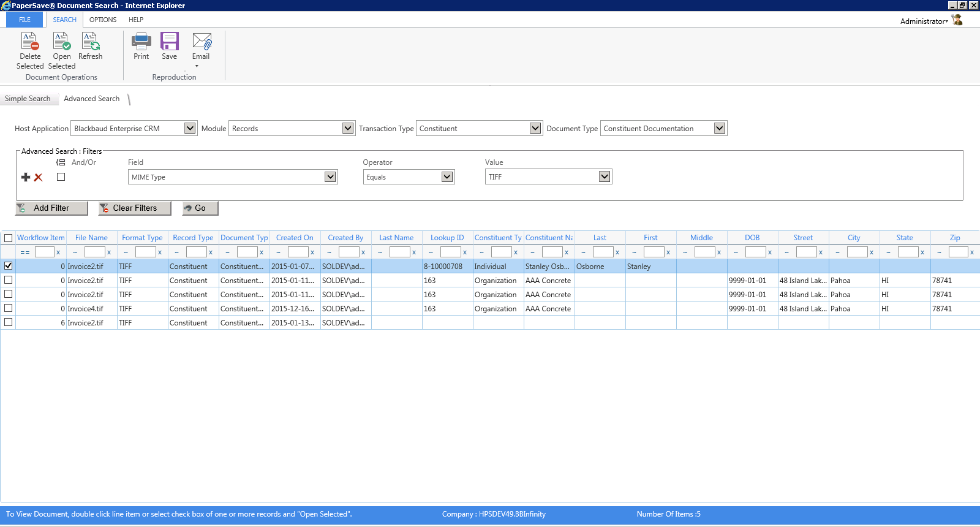Click the filter grouping bracket icon beside And/Or
Screen dimensions: 980x527
click(61, 162)
